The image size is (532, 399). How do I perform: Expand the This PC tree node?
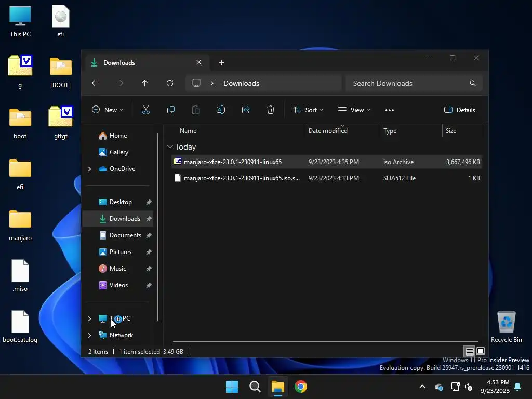pyautogui.click(x=89, y=318)
